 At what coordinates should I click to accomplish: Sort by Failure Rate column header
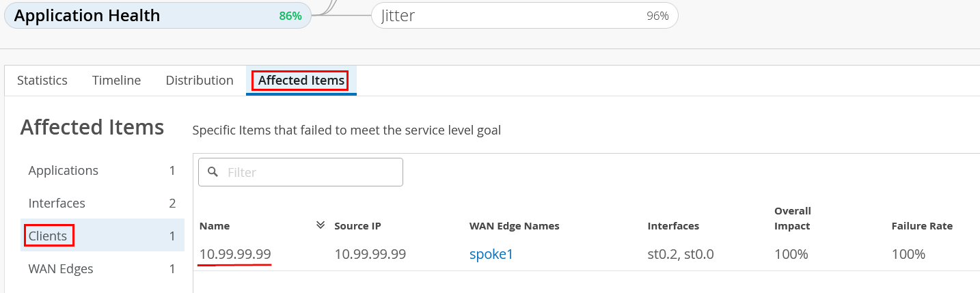tap(921, 226)
